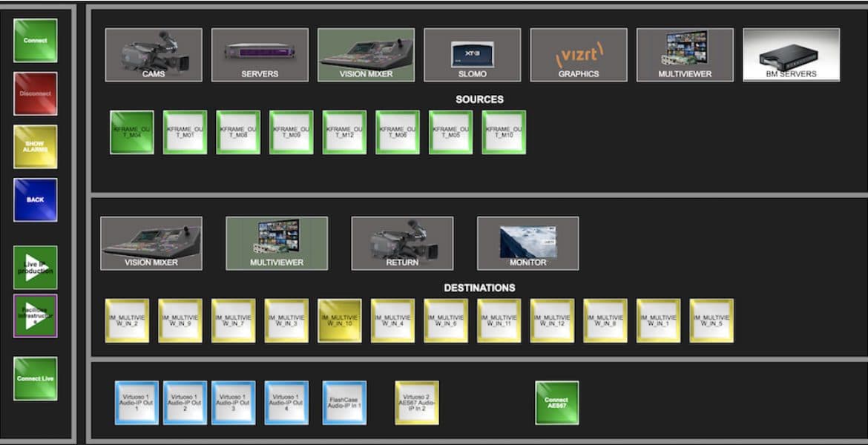The image size is (868, 445).
Task: Select VISION MIXER in the destinations panel
Action: [151, 243]
